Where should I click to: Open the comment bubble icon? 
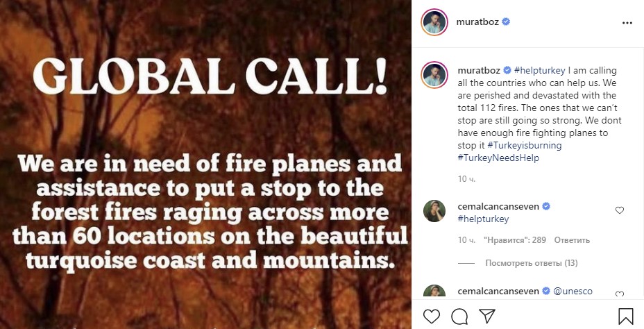click(459, 317)
